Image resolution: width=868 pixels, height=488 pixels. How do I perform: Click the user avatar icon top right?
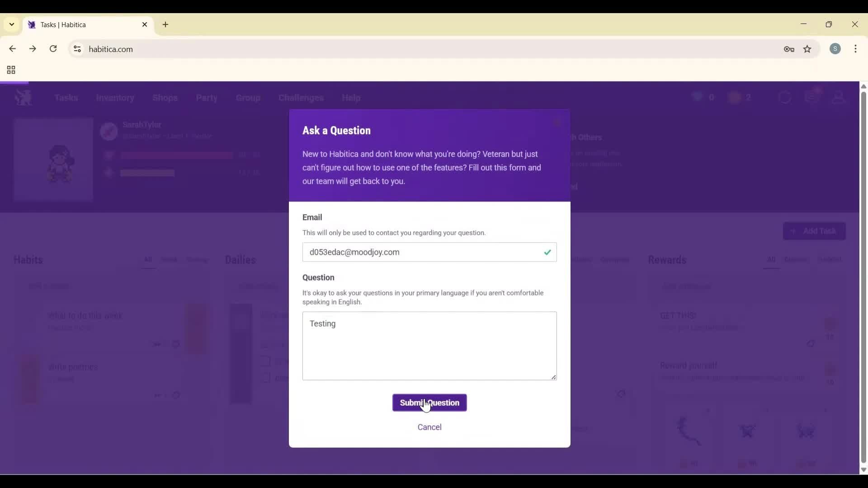[x=839, y=97]
